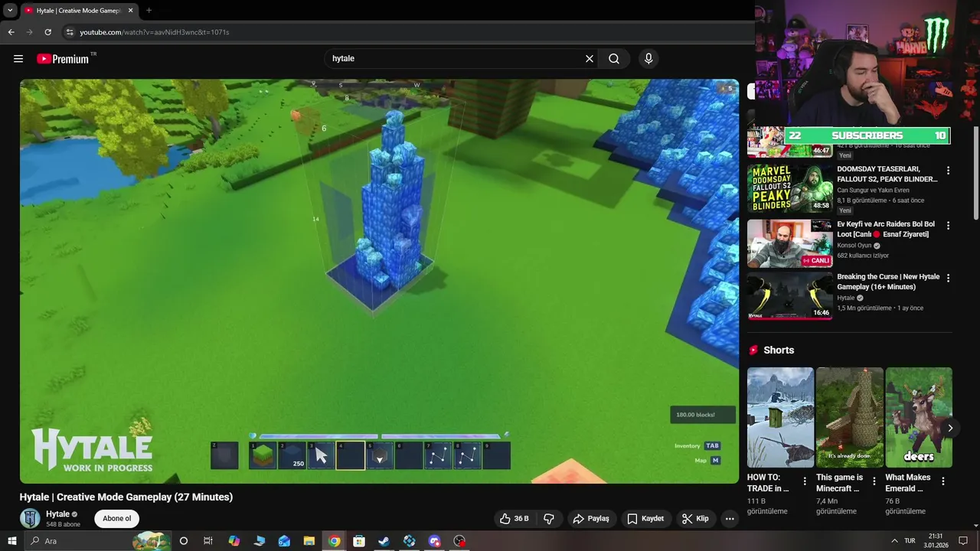
Task: Open menu for HOW TO: TRADE short
Action: 805,481
